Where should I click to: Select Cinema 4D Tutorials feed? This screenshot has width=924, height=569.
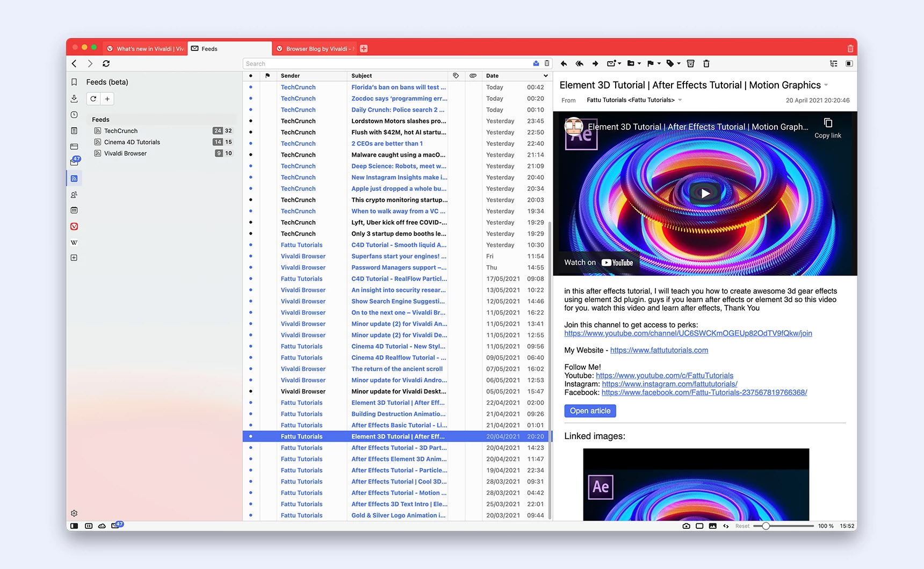tap(163, 142)
